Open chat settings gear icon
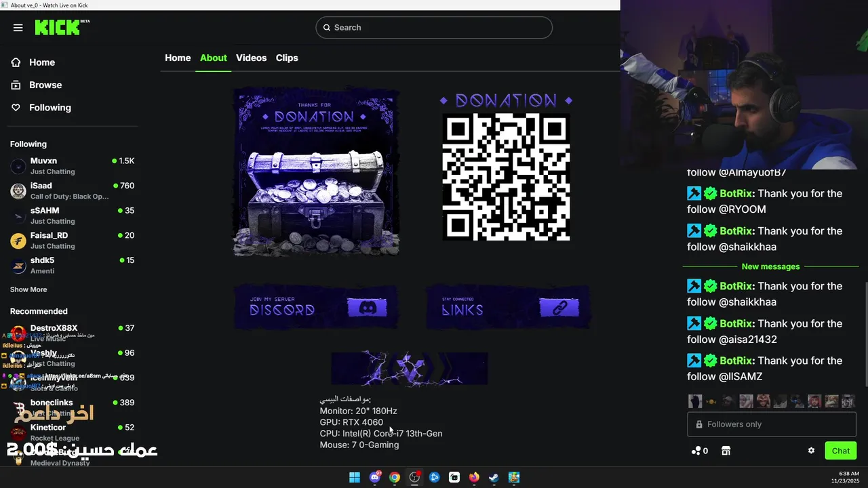868x488 pixels. (811, 451)
